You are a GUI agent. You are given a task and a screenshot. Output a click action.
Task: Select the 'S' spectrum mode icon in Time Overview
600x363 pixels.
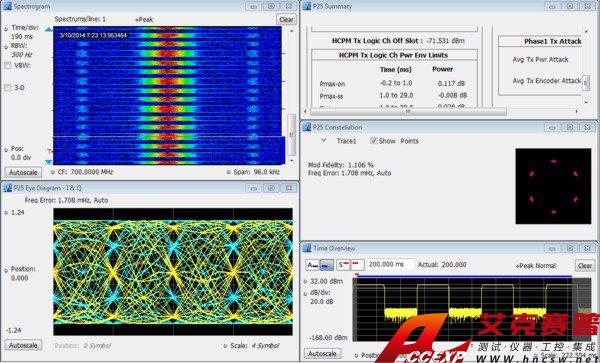pyautogui.click(x=343, y=265)
